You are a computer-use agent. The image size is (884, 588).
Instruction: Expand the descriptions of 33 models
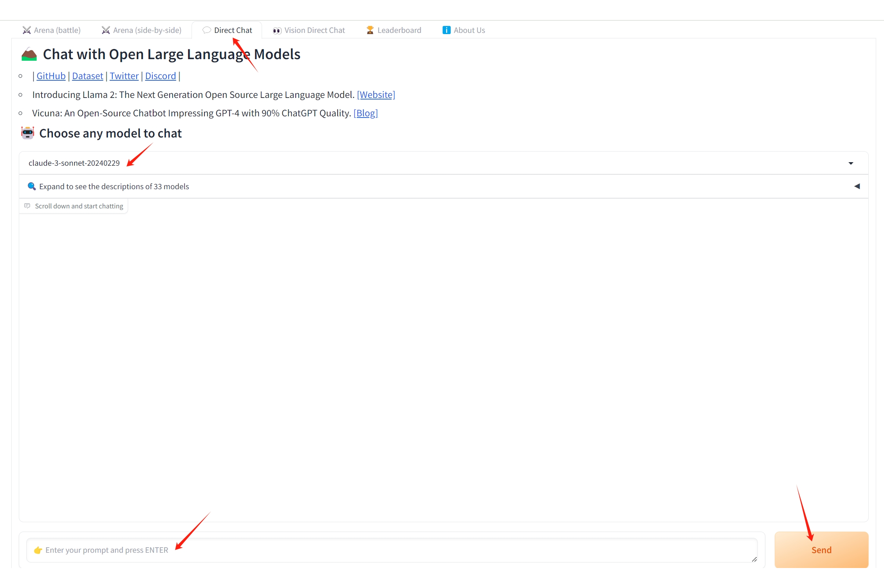click(x=114, y=186)
